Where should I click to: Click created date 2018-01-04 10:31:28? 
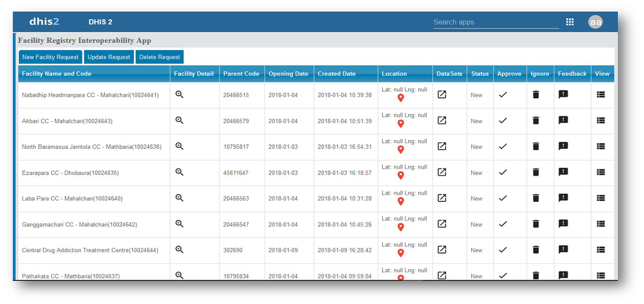345,199
